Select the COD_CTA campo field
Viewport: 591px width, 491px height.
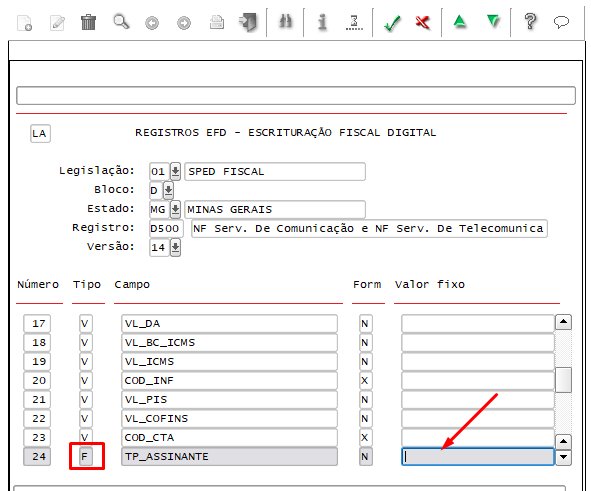point(229,437)
